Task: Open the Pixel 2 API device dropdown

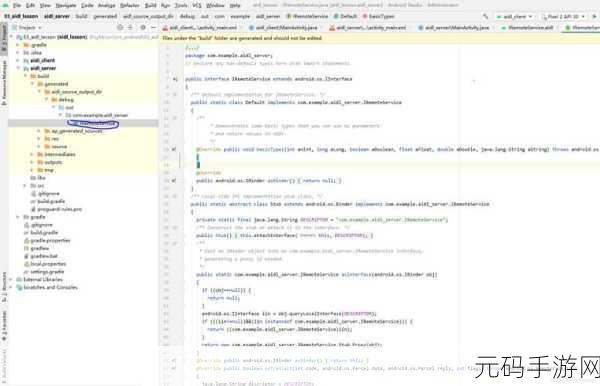Action: pyautogui.click(x=563, y=16)
